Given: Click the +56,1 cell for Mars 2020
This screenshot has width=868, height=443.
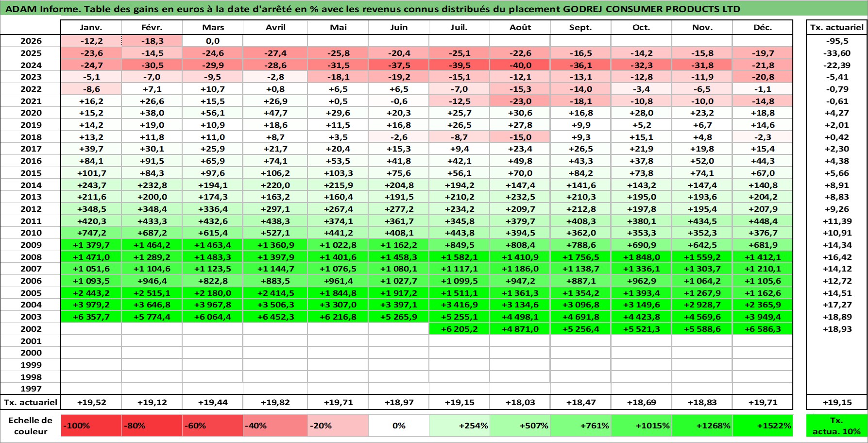Looking at the screenshot, I should [213, 113].
